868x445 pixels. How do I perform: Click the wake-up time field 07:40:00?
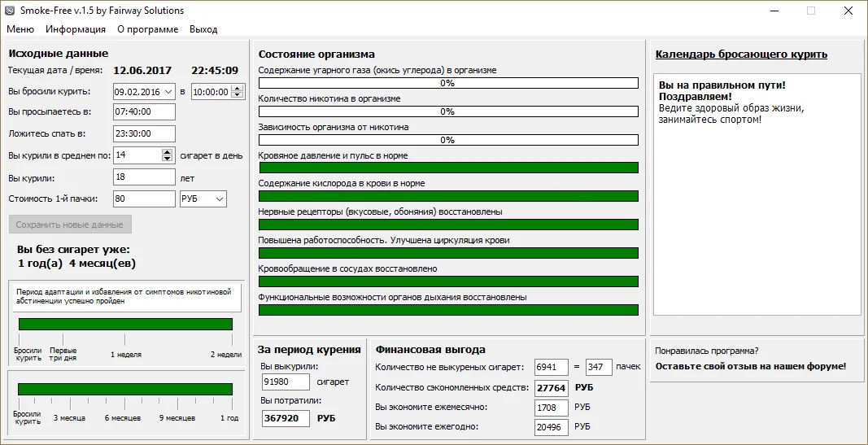click(144, 112)
